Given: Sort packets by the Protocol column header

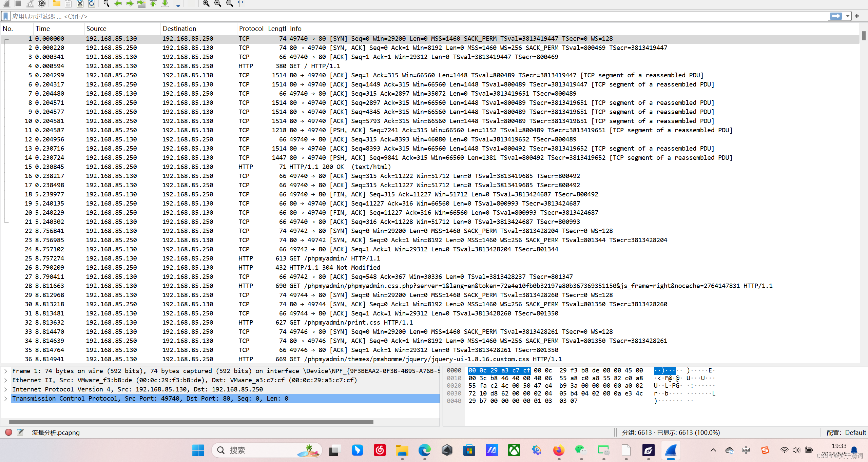Looking at the screenshot, I should point(251,29).
